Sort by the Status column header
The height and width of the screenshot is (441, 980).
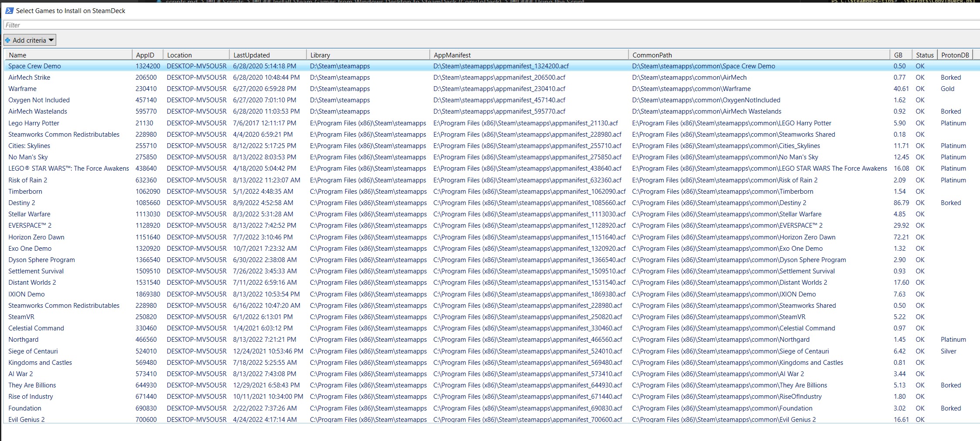[925, 55]
